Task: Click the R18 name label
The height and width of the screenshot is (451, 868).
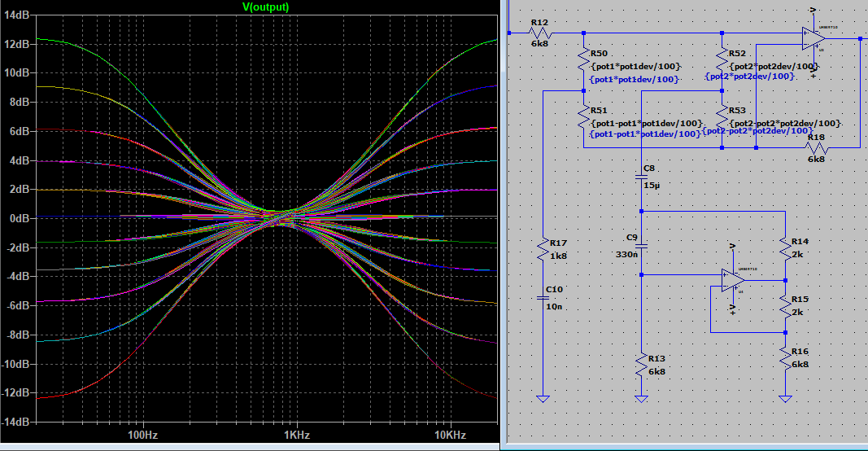Action: [x=816, y=137]
